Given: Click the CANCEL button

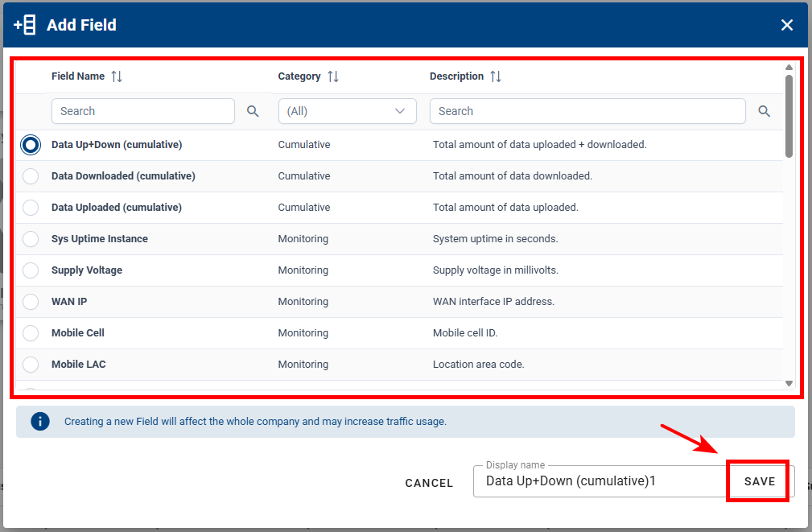Looking at the screenshot, I should click(x=429, y=482).
